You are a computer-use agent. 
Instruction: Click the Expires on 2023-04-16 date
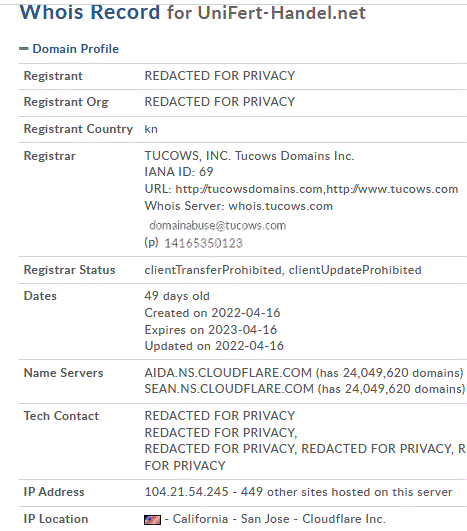[211, 330]
